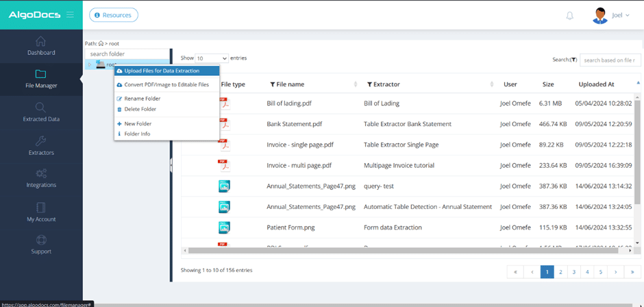This screenshot has height=307, width=644.
Task: Go to Extractors section
Action: [41, 145]
